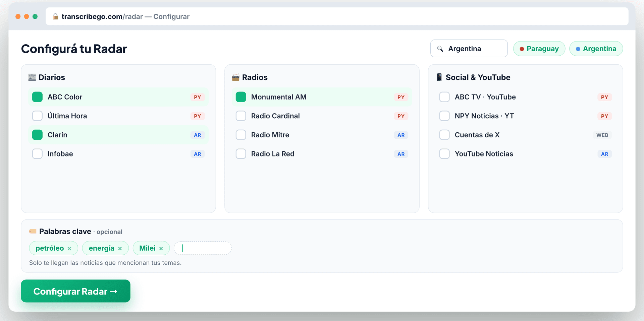This screenshot has width=644, height=321.
Task: Click the green window maximize dot
Action: click(x=35, y=16)
